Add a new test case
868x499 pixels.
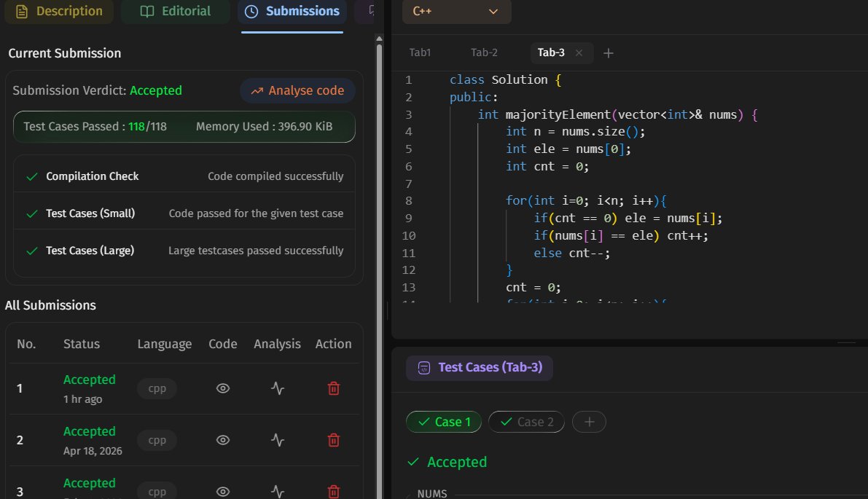[589, 422]
